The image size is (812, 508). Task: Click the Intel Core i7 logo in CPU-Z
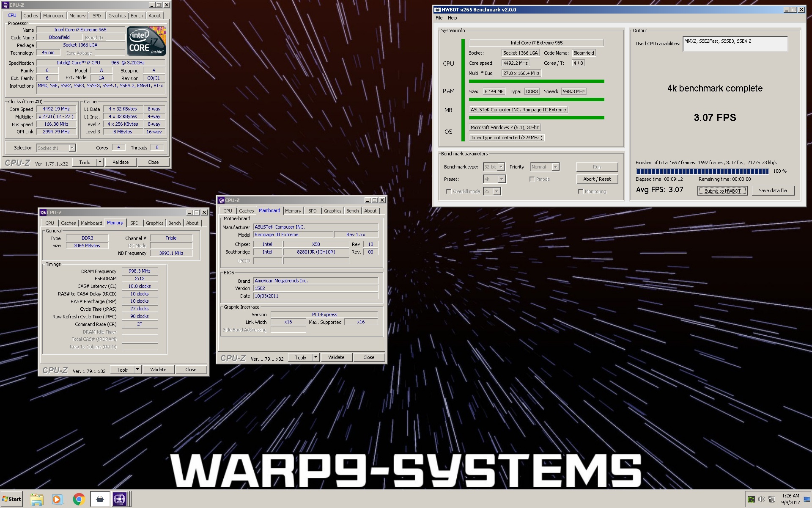click(147, 41)
